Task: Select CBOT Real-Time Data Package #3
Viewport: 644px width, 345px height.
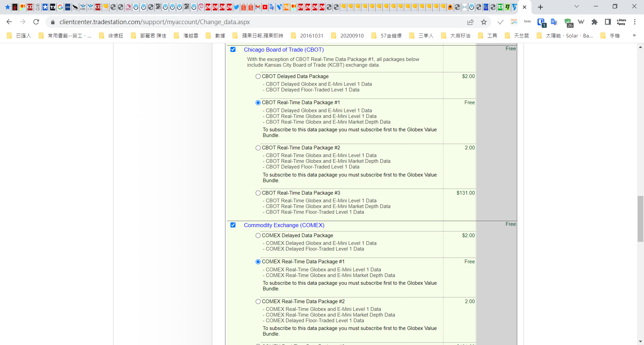Action: 258,193
